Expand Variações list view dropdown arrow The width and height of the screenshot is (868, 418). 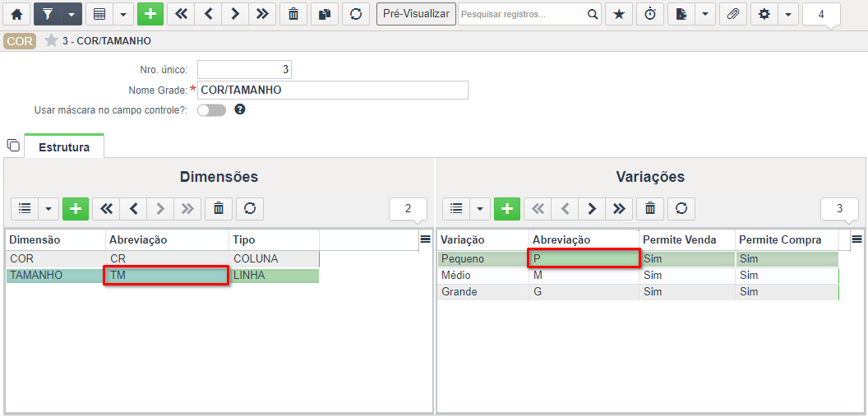pos(479,208)
